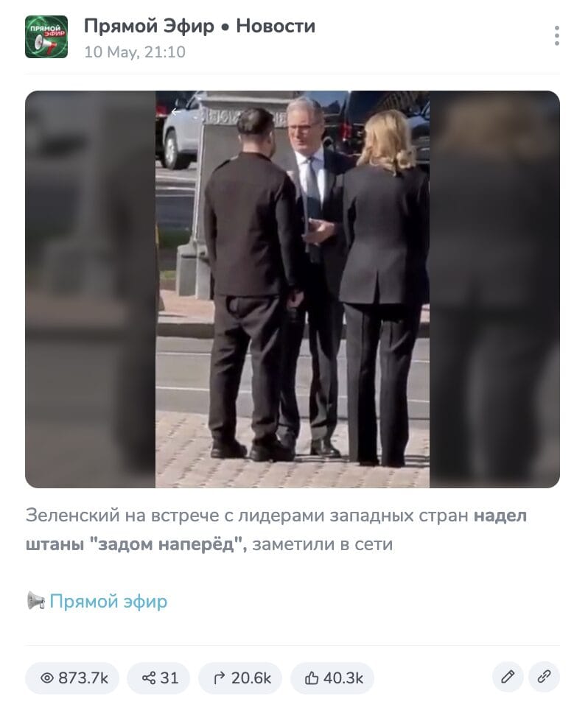Click the pencil edit icon
The image size is (588, 707).
coord(508,677)
